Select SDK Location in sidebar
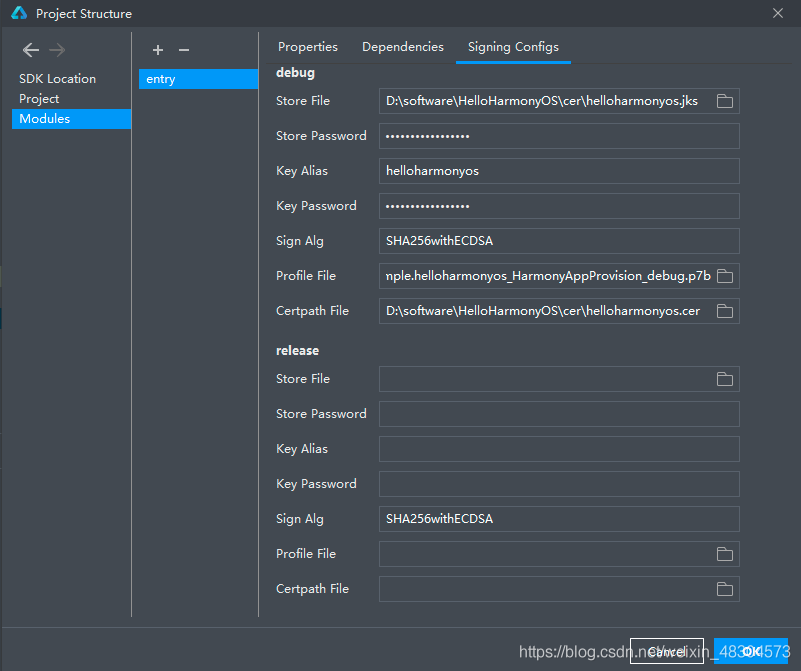This screenshot has height=671, width=801. tap(71, 79)
